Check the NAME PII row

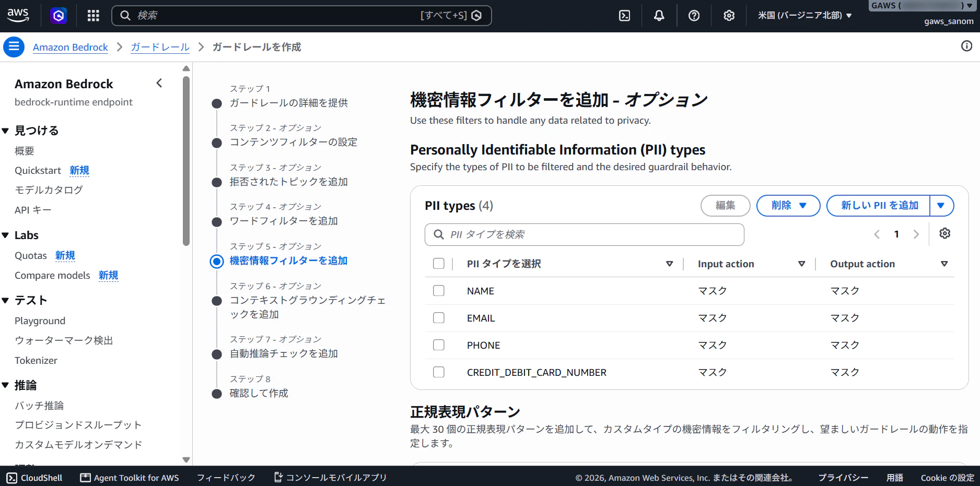439,291
